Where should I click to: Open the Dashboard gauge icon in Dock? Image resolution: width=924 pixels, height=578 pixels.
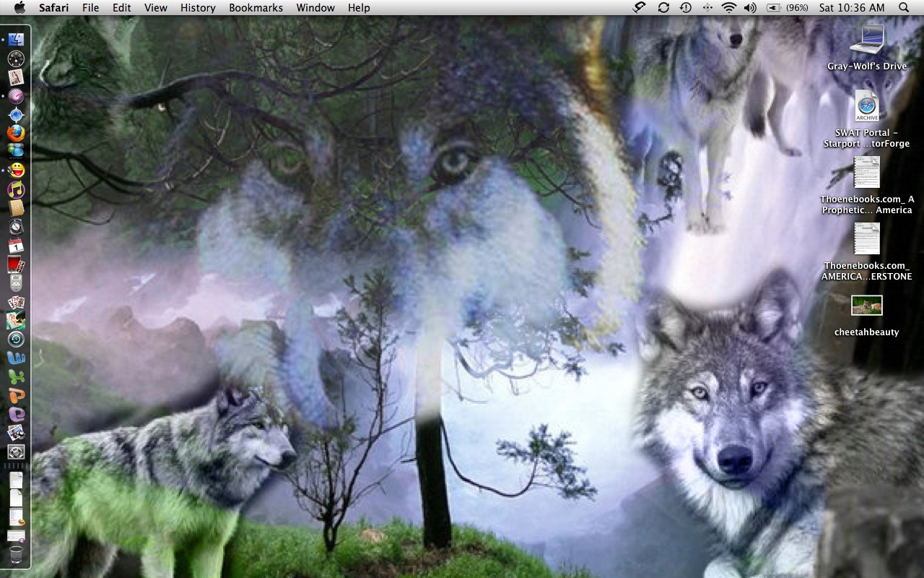pyautogui.click(x=16, y=59)
